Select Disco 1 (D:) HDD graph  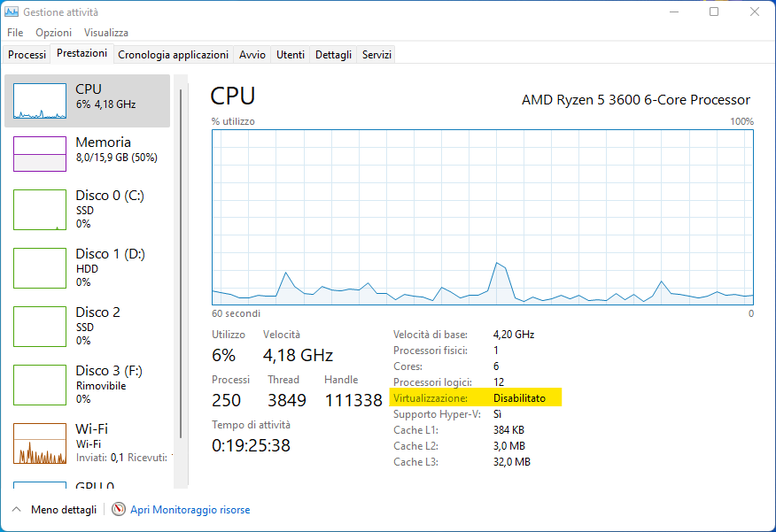coord(40,267)
